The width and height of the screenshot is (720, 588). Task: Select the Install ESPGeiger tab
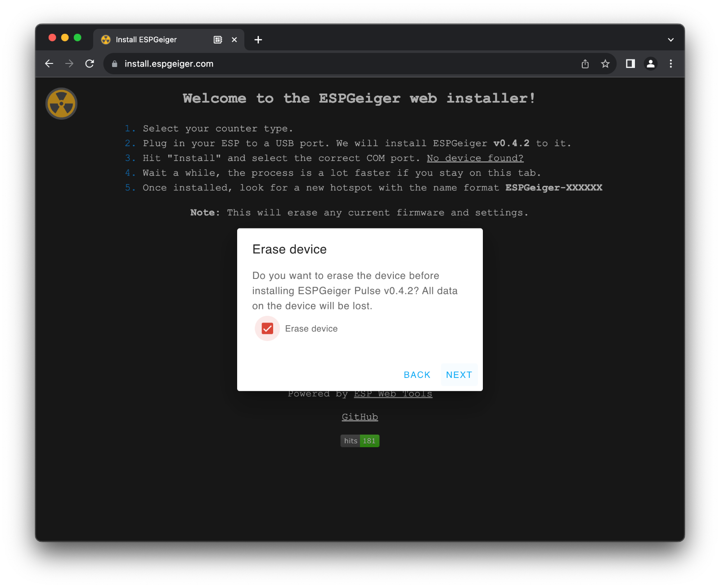click(169, 40)
